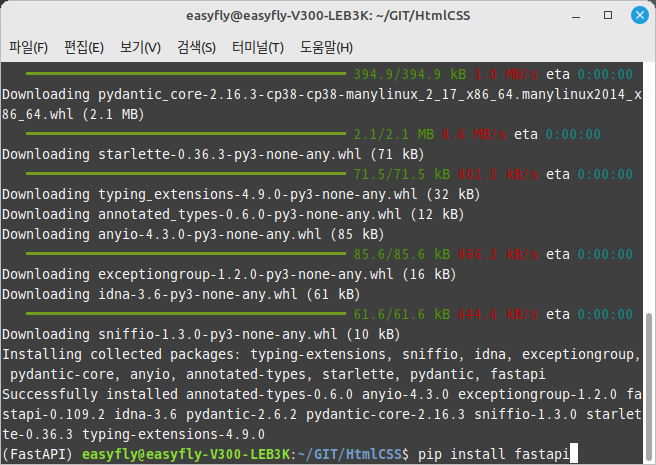Click '86_64.whl (2.1 MB)' text
This screenshot has height=465, width=656.
(73, 114)
